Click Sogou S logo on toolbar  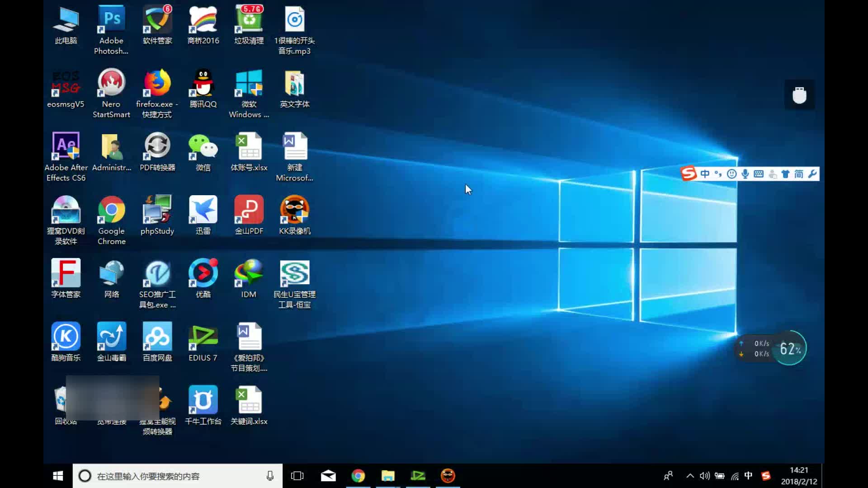pos(689,174)
